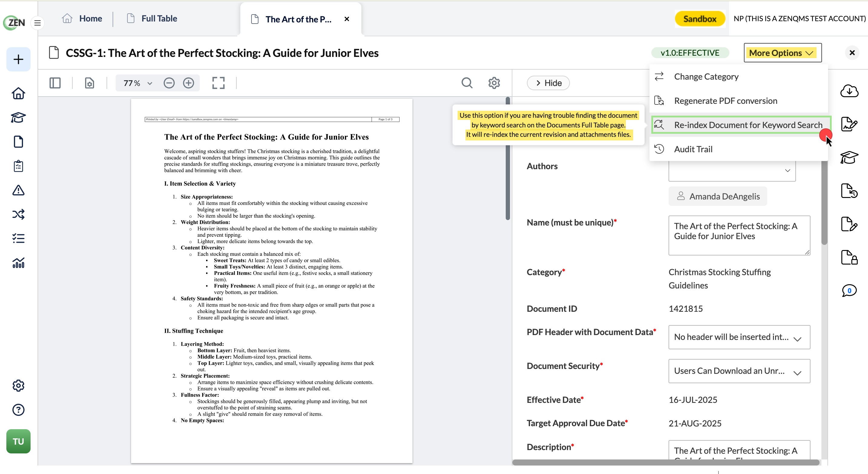Hide the document details panel
The image size is (868, 474).
click(548, 83)
